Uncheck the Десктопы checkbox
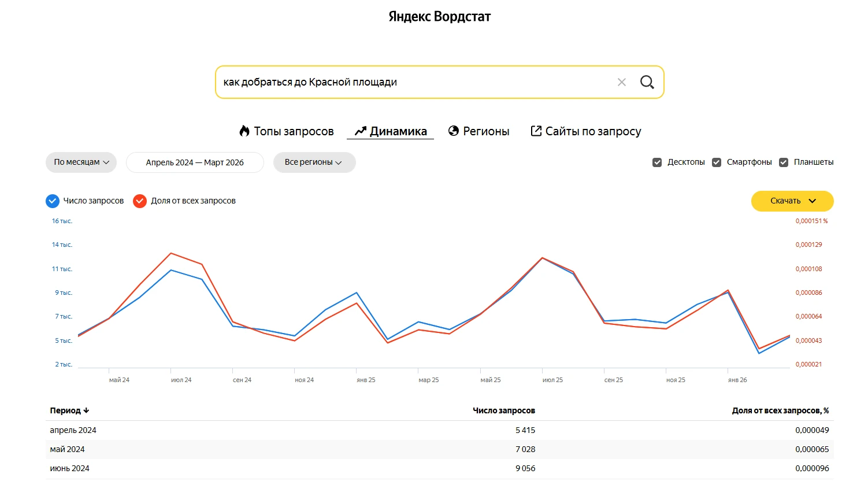 [x=657, y=162]
